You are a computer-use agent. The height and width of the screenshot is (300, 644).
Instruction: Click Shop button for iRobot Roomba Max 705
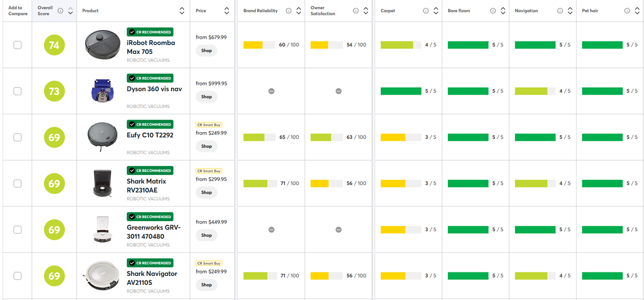[207, 50]
